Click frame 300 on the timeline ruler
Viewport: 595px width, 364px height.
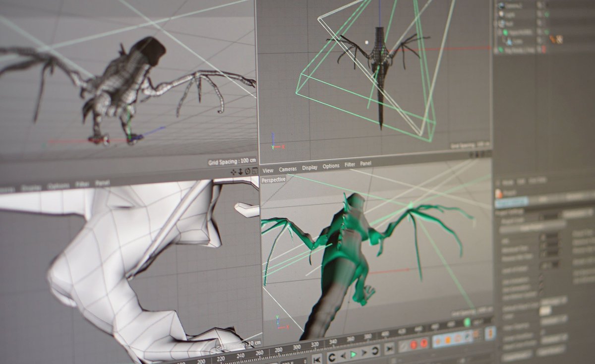click(297, 347)
